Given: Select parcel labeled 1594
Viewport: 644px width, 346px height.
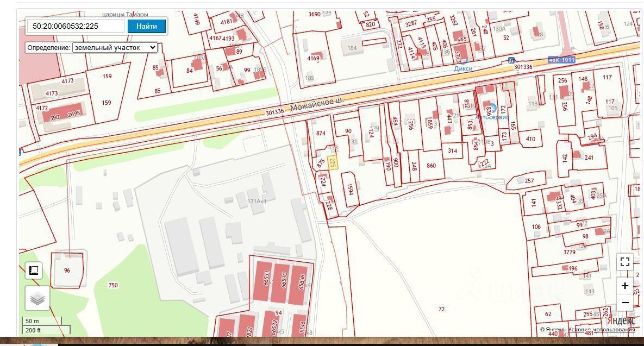Looking at the screenshot, I should (350, 189).
